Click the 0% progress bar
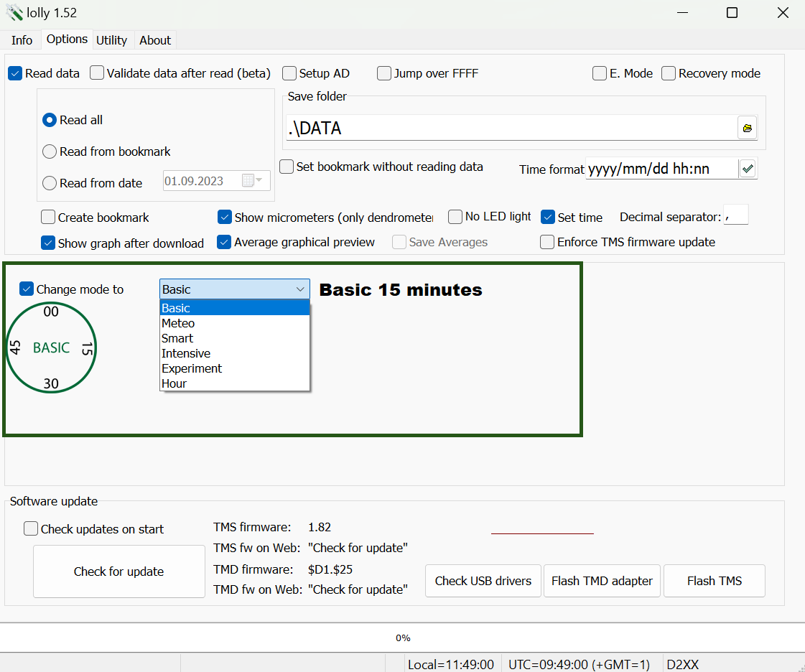The height and width of the screenshot is (672, 805). [x=402, y=638]
